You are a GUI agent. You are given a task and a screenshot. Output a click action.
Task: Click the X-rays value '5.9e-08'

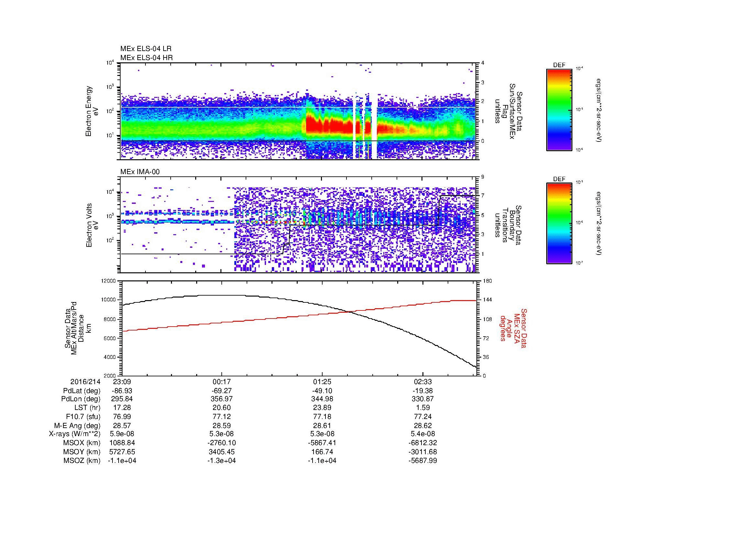[122, 434]
